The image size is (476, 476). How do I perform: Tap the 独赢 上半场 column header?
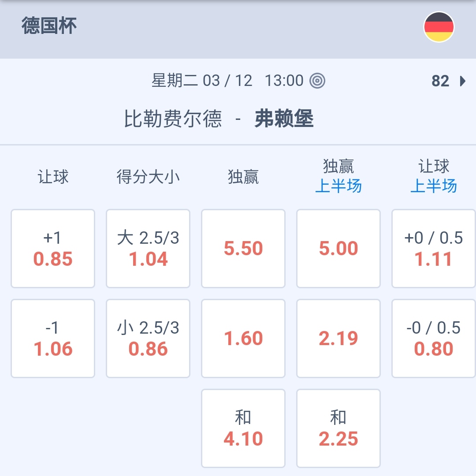338,177
